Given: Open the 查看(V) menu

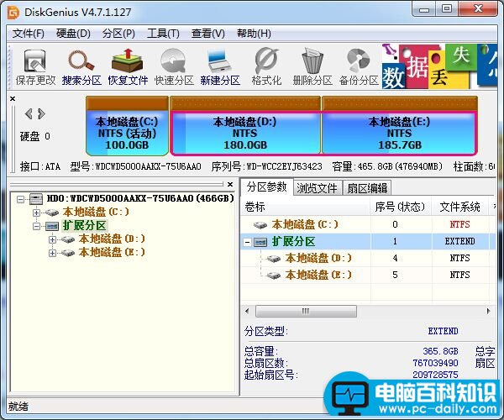Looking at the screenshot, I should (x=208, y=34).
